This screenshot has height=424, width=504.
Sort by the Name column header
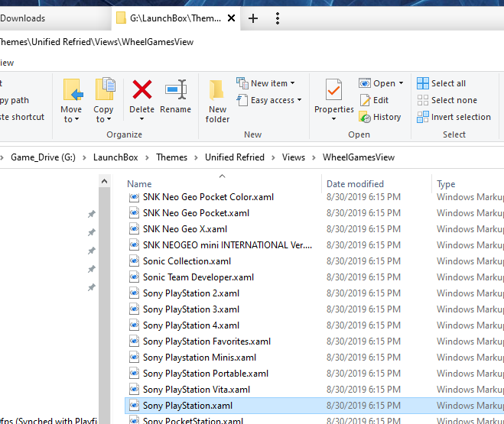point(139,184)
